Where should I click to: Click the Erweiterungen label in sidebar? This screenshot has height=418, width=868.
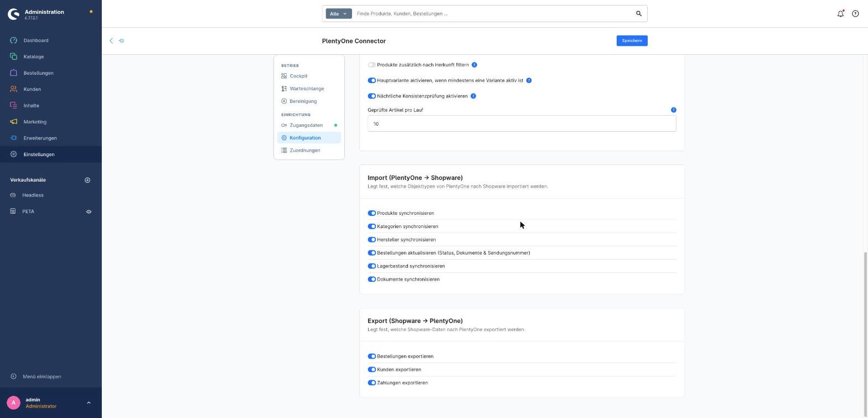pyautogui.click(x=40, y=138)
